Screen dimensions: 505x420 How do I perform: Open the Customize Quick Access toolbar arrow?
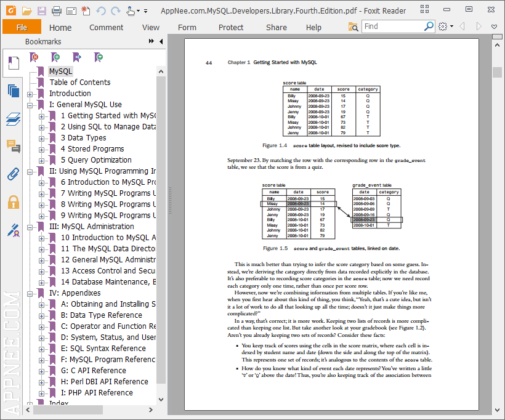point(145,11)
